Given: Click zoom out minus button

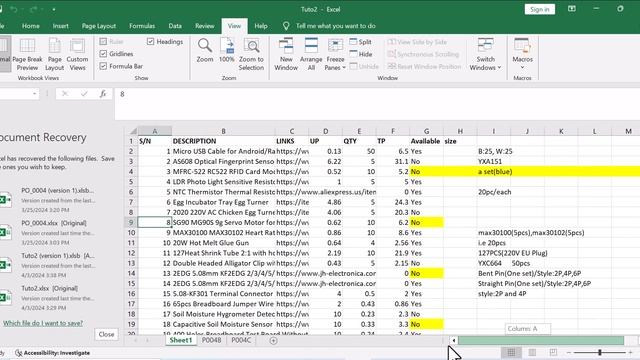Looking at the screenshot, I should coord(569,352).
